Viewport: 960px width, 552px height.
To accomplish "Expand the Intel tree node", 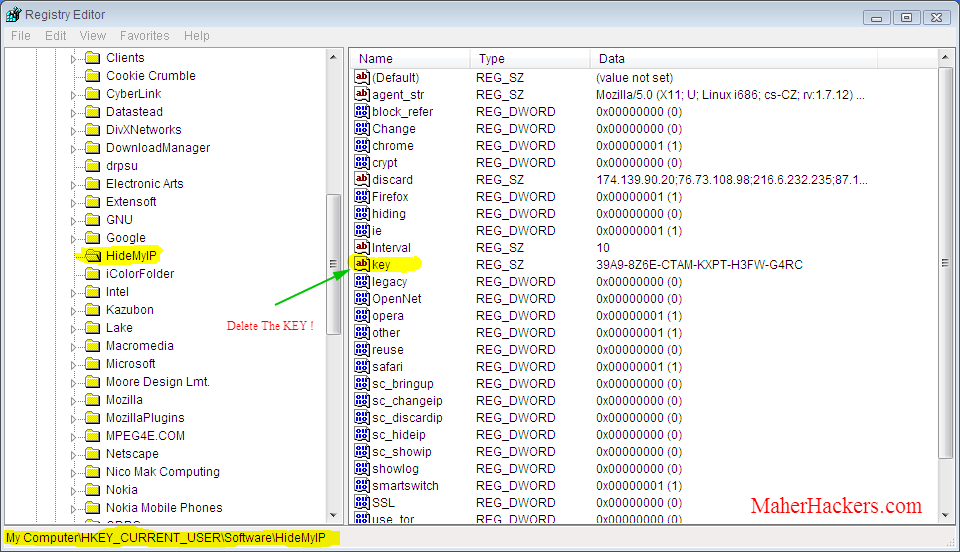I will tap(73, 293).
